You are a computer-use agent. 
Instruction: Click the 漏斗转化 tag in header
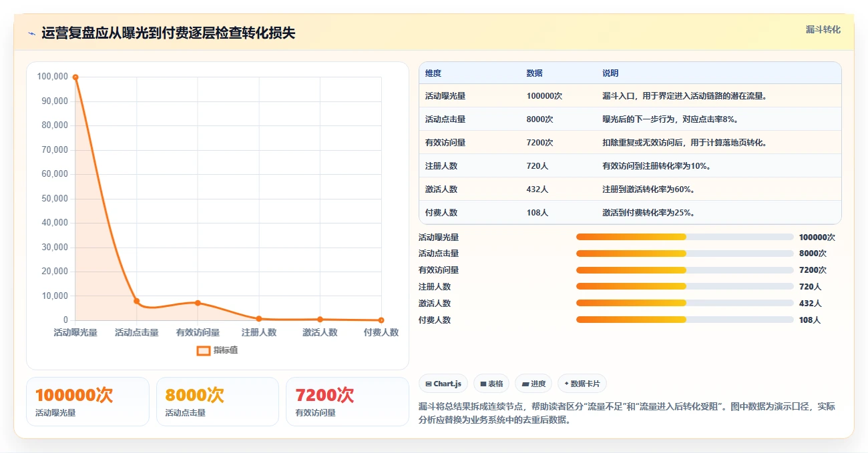click(x=823, y=29)
